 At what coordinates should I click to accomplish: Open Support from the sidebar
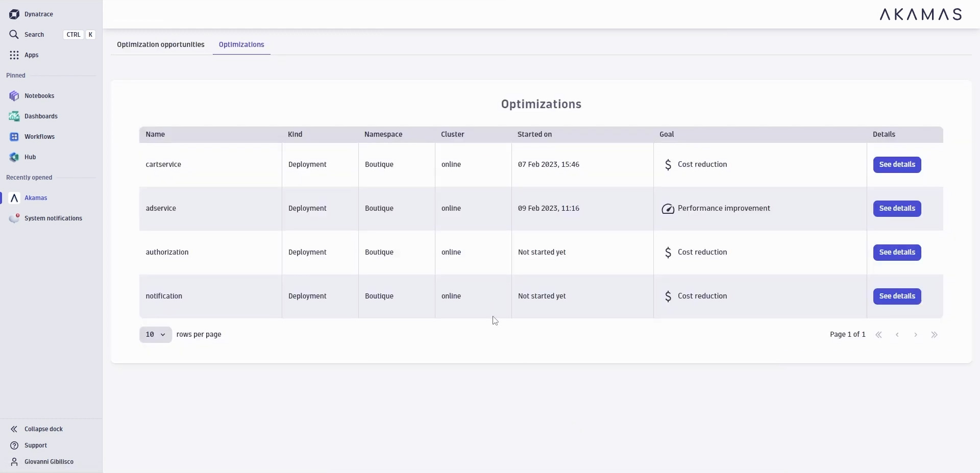pos(35,445)
